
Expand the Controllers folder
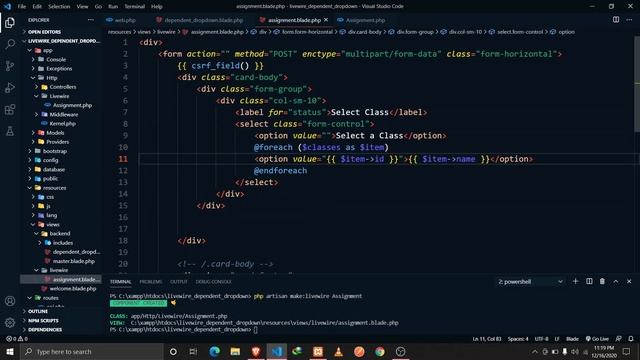tap(61, 87)
